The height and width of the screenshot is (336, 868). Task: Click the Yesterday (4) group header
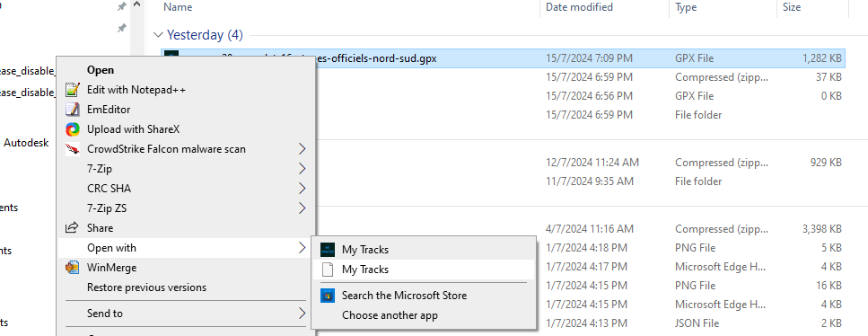coord(205,35)
